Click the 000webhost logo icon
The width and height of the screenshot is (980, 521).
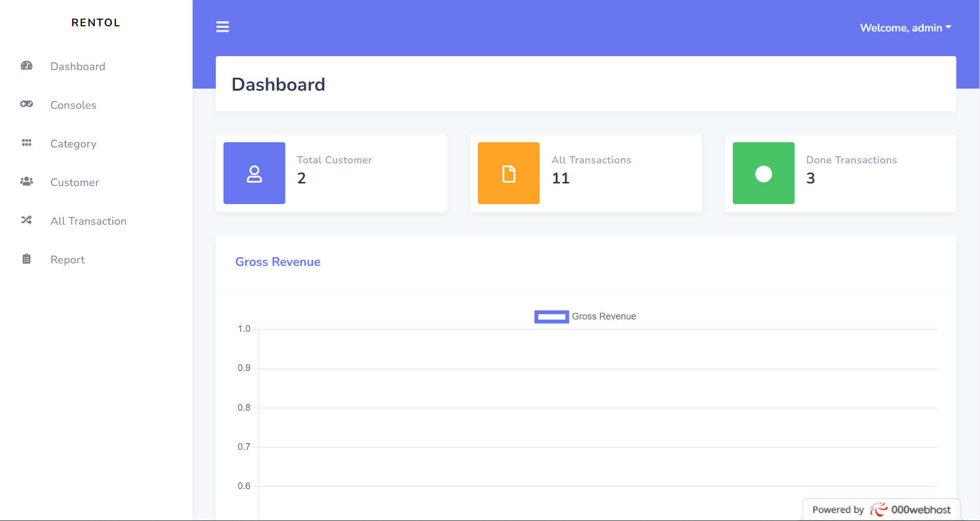[x=879, y=509]
